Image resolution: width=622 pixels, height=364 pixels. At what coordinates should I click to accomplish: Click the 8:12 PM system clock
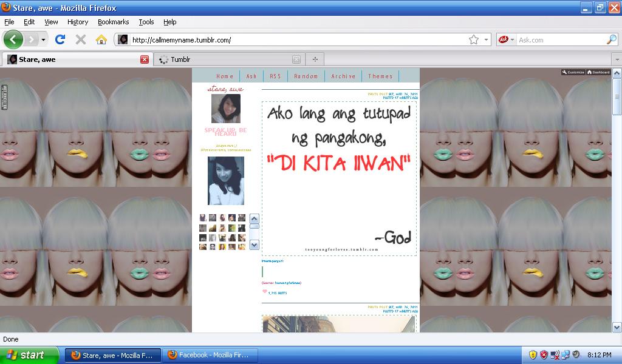600,356
